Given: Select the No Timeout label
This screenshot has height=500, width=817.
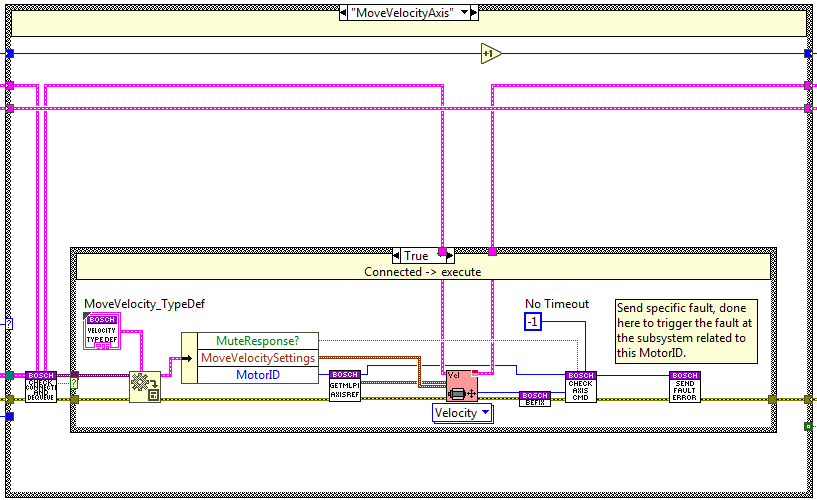Looking at the screenshot, I should 556,304.
